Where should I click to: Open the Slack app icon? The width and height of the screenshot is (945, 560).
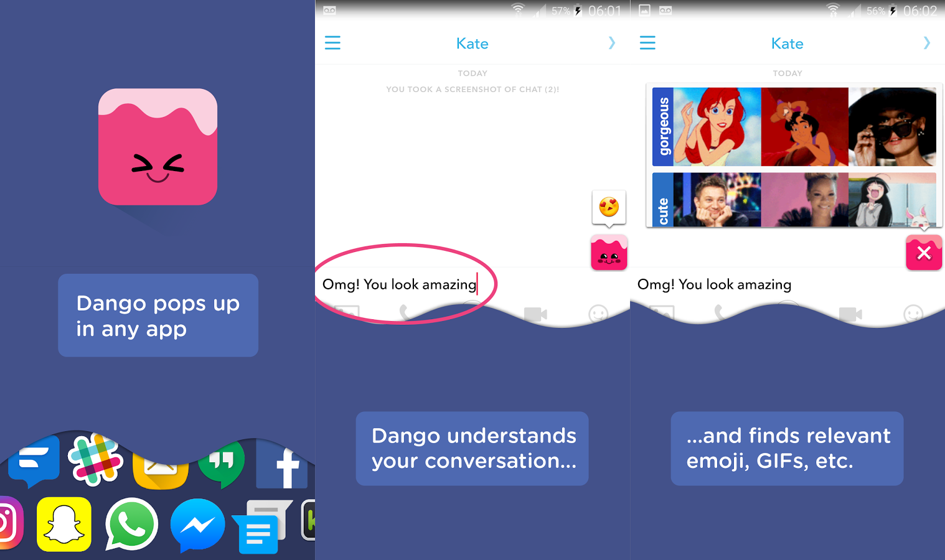click(x=95, y=459)
